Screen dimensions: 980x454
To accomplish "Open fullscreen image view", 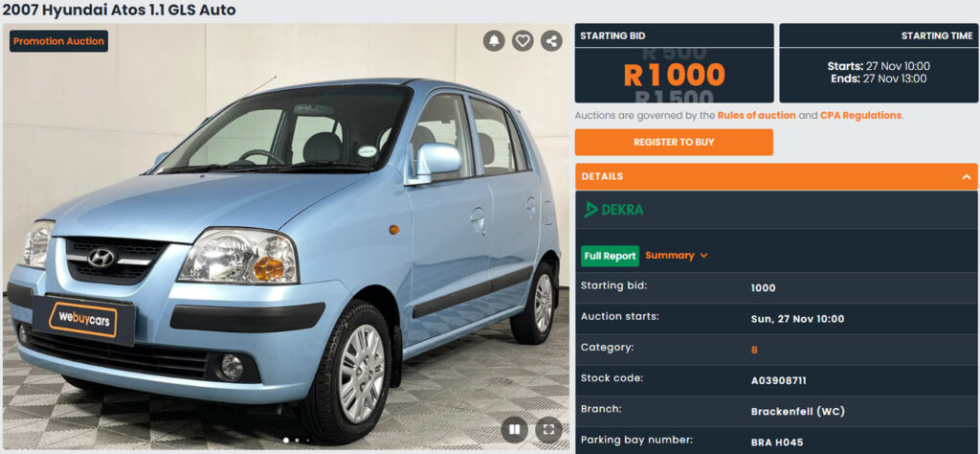I will 548,430.
